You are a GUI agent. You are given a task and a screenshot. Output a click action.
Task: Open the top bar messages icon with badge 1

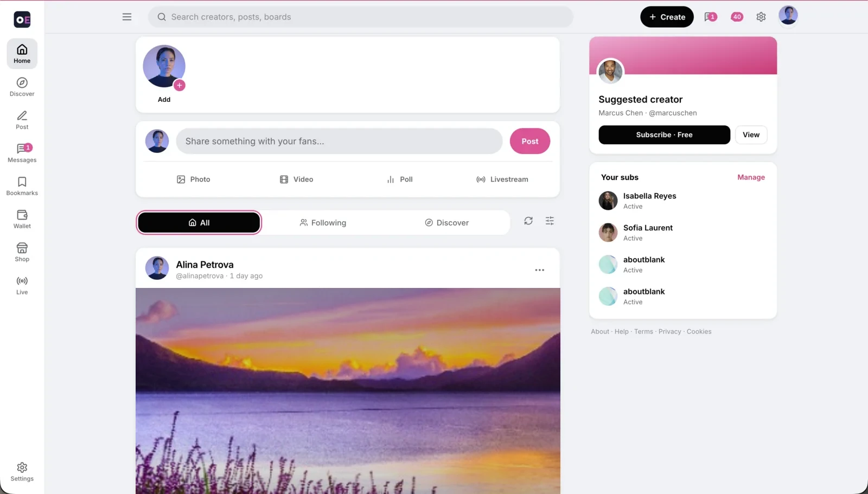(x=710, y=17)
